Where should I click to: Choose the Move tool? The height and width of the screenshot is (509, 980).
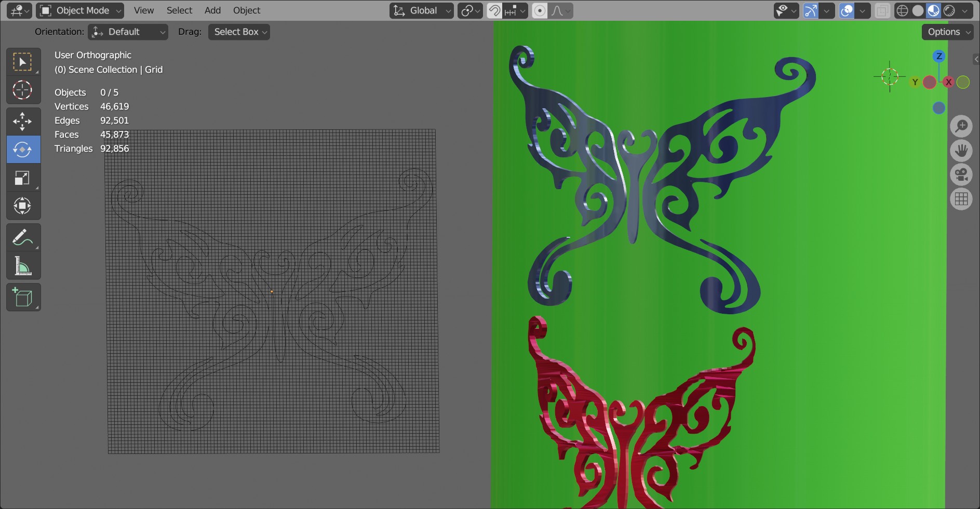pyautogui.click(x=23, y=122)
